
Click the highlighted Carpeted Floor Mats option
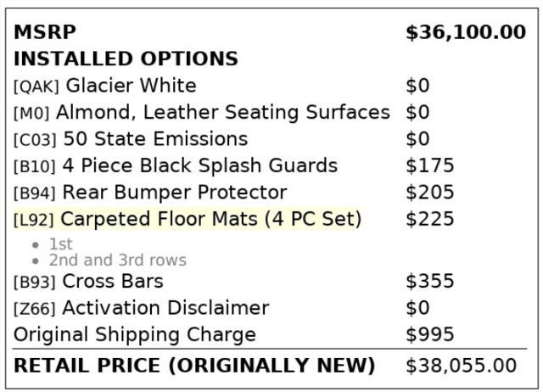[x=210, y=219]
